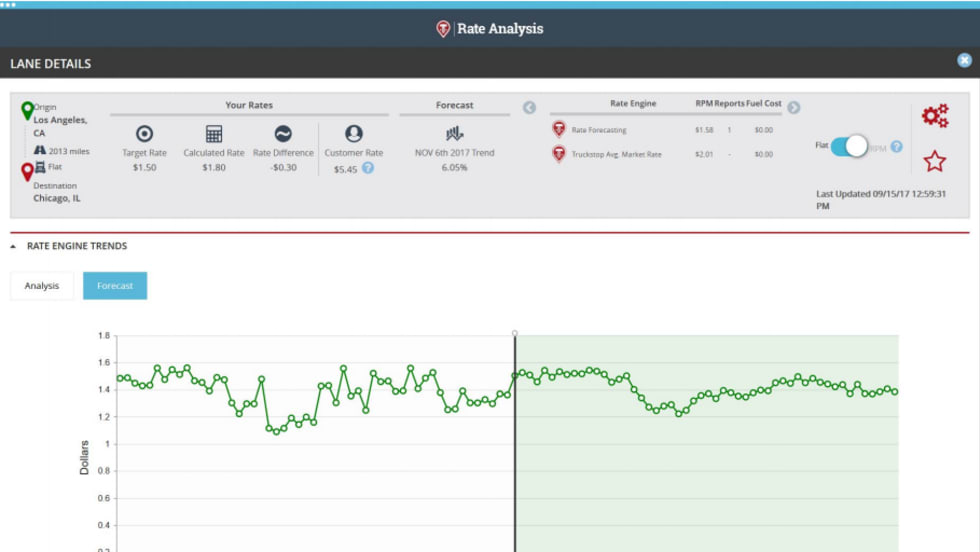The height and width of the screenshot is (552, 980).
Task: Collapse the Rate Engine Trends section
Action: [x=14, y=247]
